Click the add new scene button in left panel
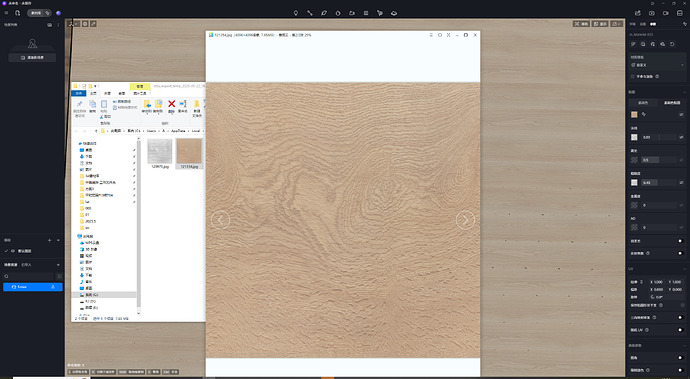 (x=32, y=58)
